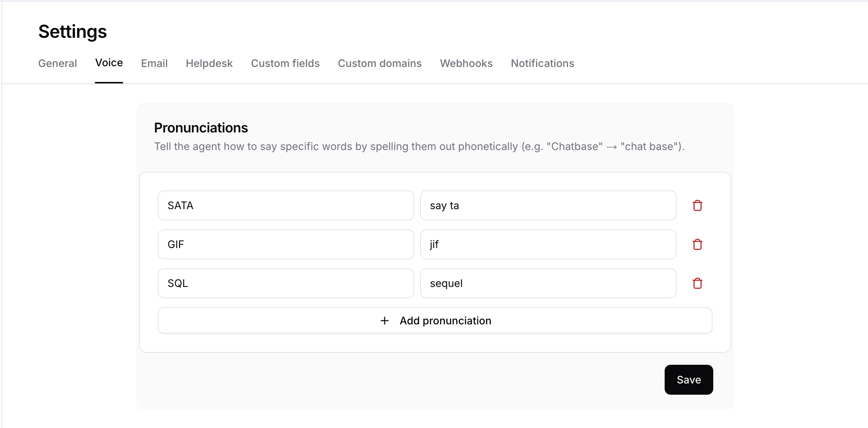Edit the 'jif' phonetic field

tap(548, 244)
